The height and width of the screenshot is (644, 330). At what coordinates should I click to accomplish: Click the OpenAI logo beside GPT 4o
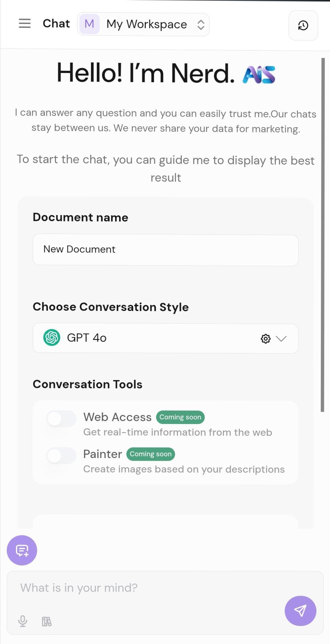(x=51, y=338)
